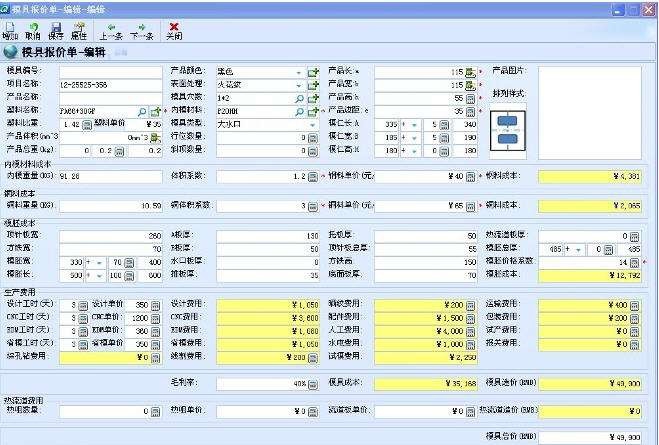
Task: Click the 项目名称 input field
Action: click(x=110, y=86)
